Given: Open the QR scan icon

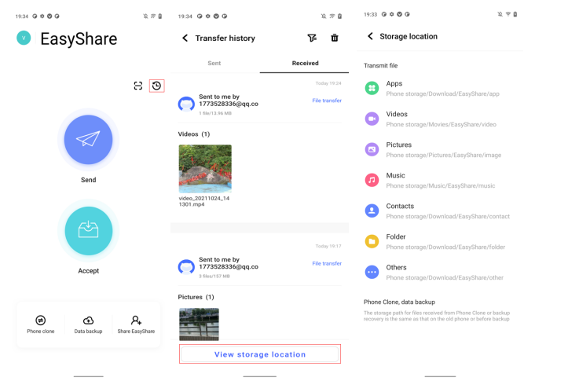Looking at the screenshot, I should tap(138, 86).
